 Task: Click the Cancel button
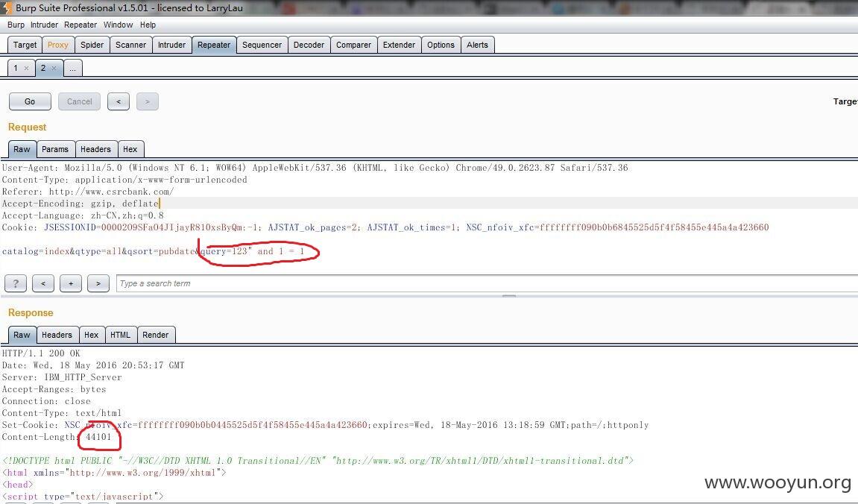(x=79, y=101)
